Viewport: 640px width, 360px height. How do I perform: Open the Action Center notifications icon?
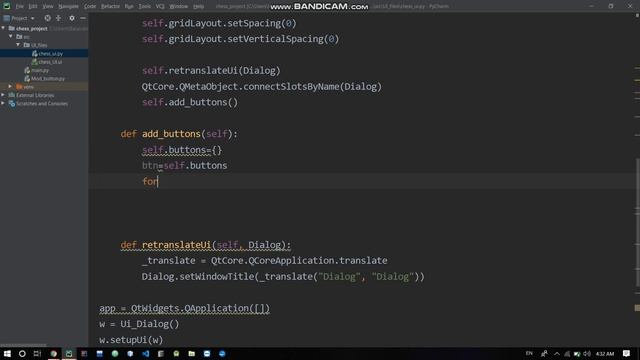[627, 354]
